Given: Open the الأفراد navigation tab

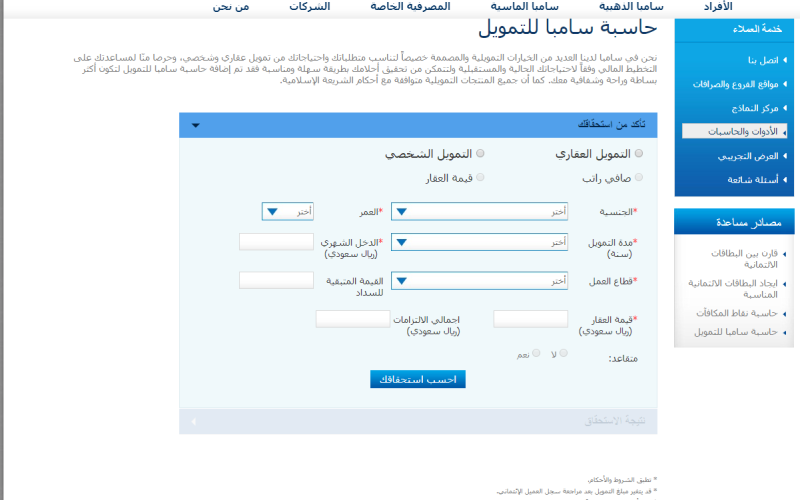Looking at the screenshot, I should 717,7.
